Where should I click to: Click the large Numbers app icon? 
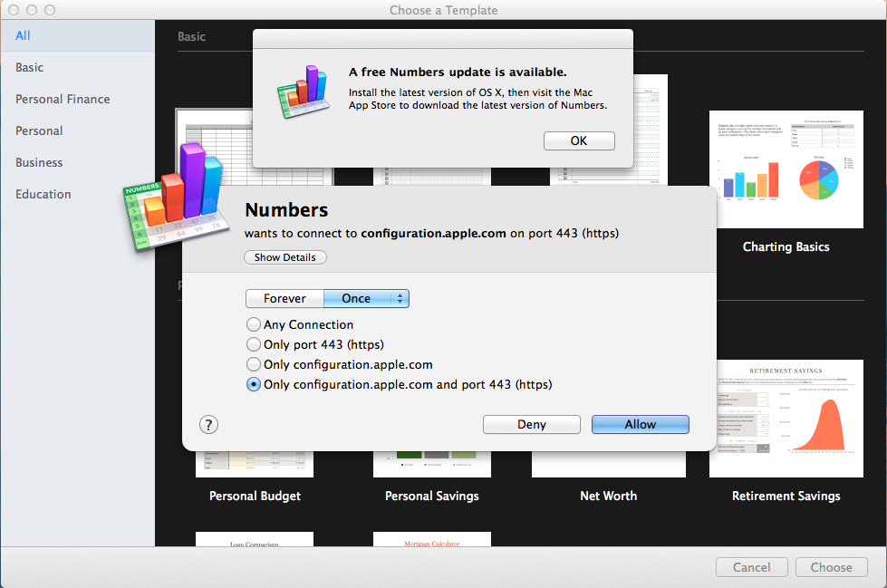coord(177,197)
